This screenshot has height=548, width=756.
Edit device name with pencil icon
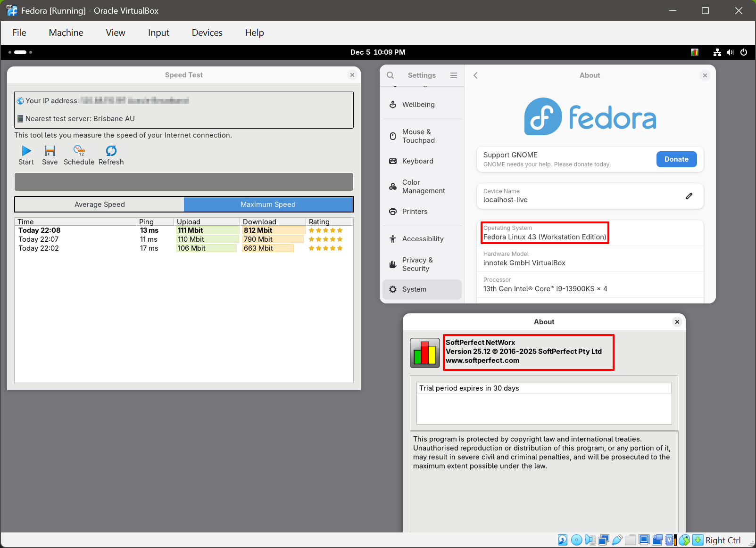pos(689,196)
